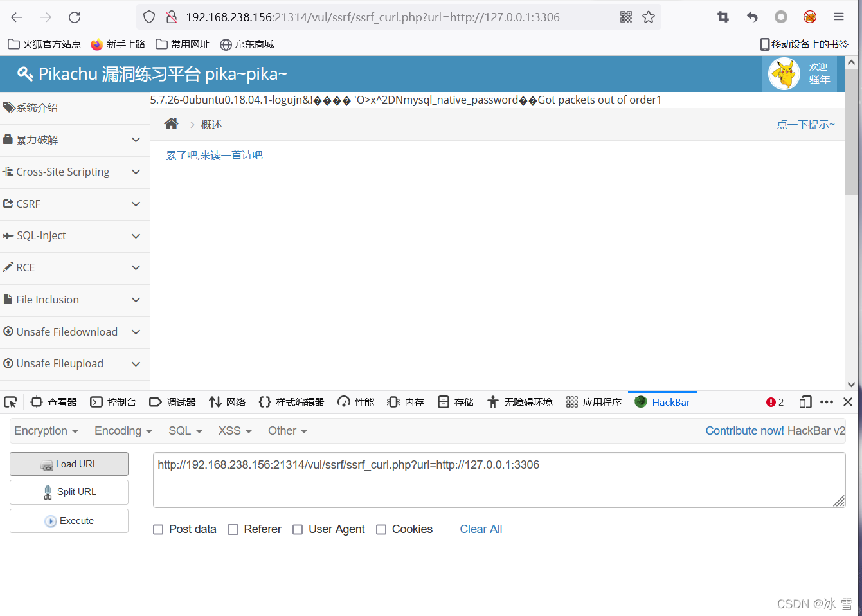This screenshot has width=862, height=616.
Task: Switch to the 样式编辑器 devtools tab
Action: tap(291, 402)
